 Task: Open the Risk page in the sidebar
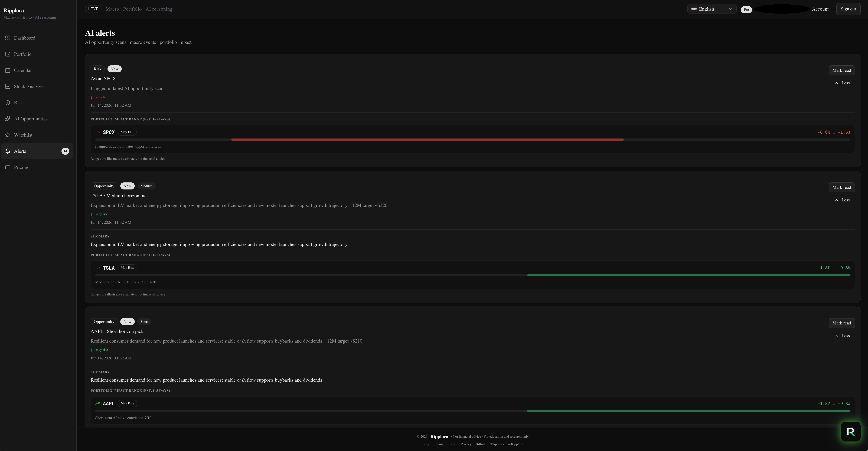(x=37, y=103)
